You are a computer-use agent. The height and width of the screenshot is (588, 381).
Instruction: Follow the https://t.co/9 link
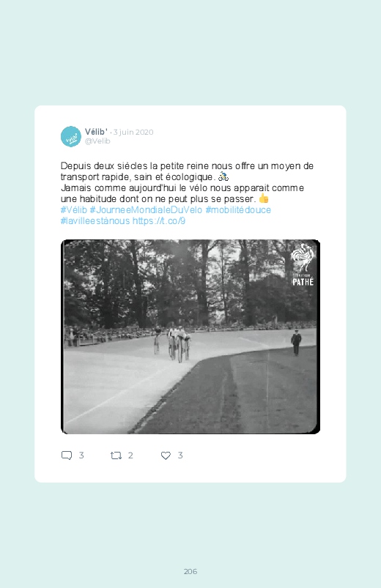[x=159, y=221]
